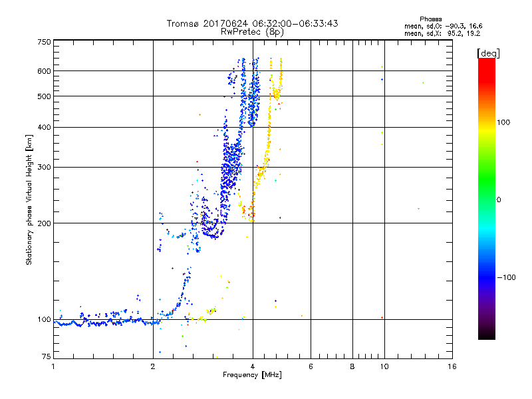
Task: Click y-axis tick label '750'
Action: pos(44,42)
